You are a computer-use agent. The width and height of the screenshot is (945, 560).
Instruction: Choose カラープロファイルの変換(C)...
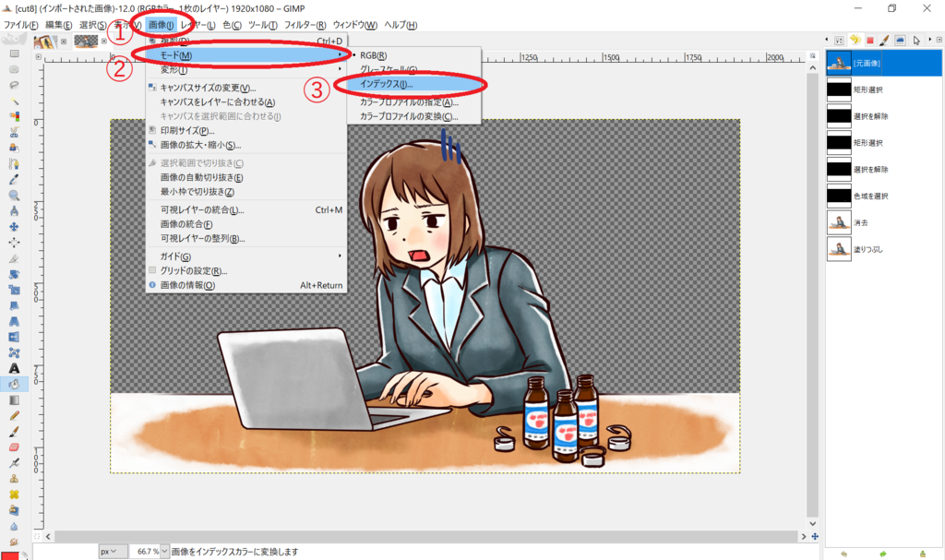[x=413, y=116]
